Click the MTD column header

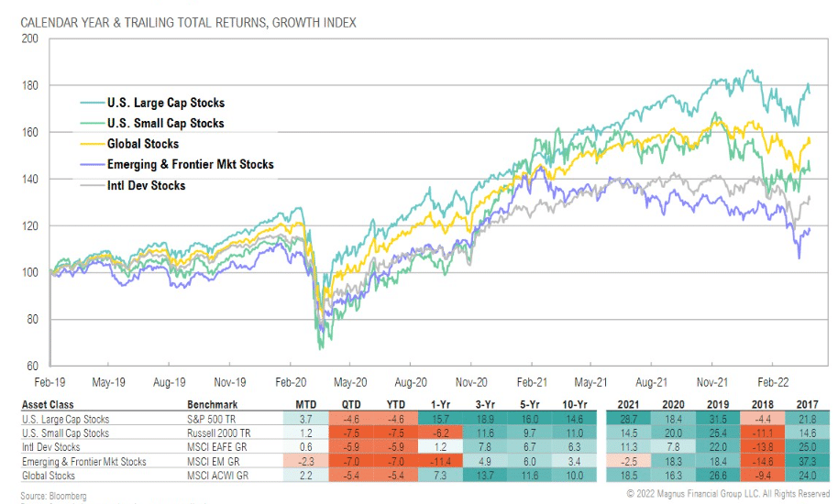305,405
